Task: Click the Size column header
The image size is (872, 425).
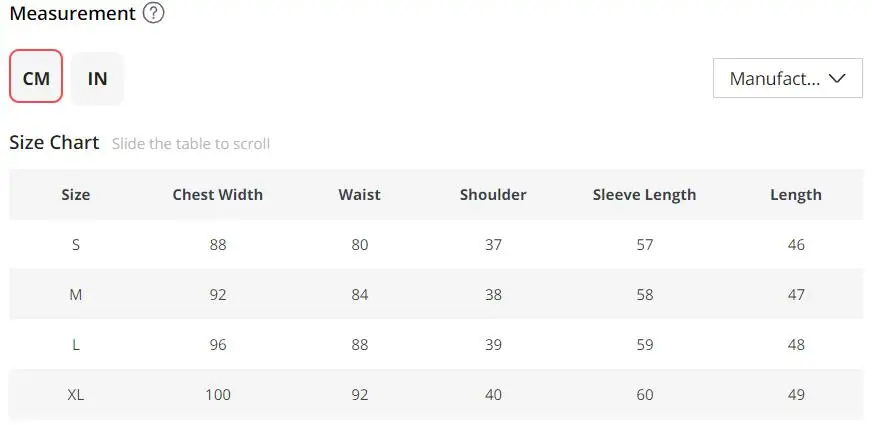Action: (76, 195)
